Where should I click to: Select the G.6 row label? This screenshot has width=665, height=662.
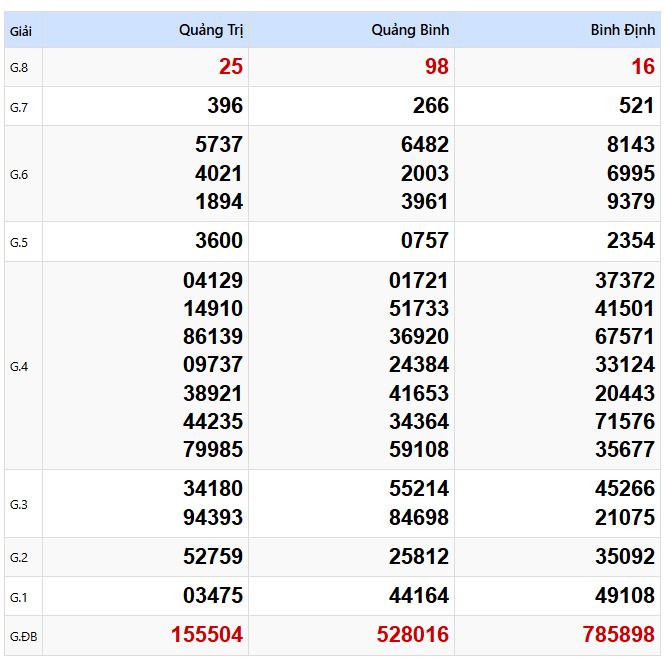(19, 175)
